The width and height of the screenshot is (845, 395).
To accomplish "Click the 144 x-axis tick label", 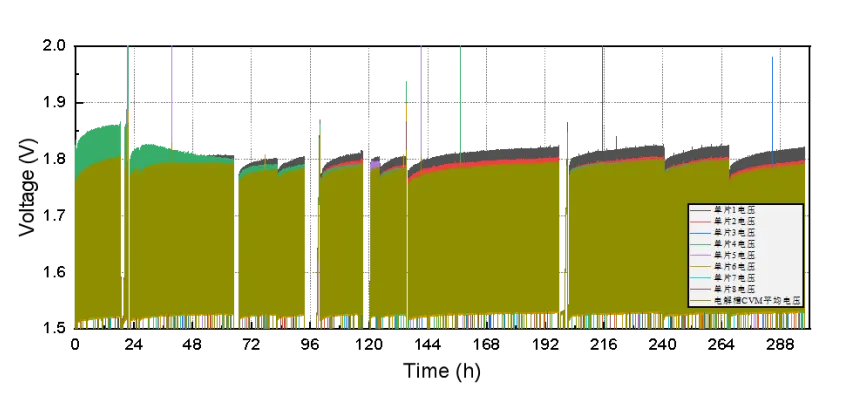I will pyautogui.click(x=428, y=345).
